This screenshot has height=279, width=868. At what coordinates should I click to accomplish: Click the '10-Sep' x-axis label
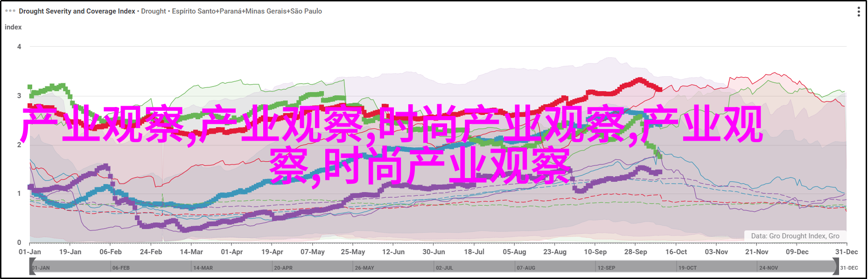coord(595,252)
